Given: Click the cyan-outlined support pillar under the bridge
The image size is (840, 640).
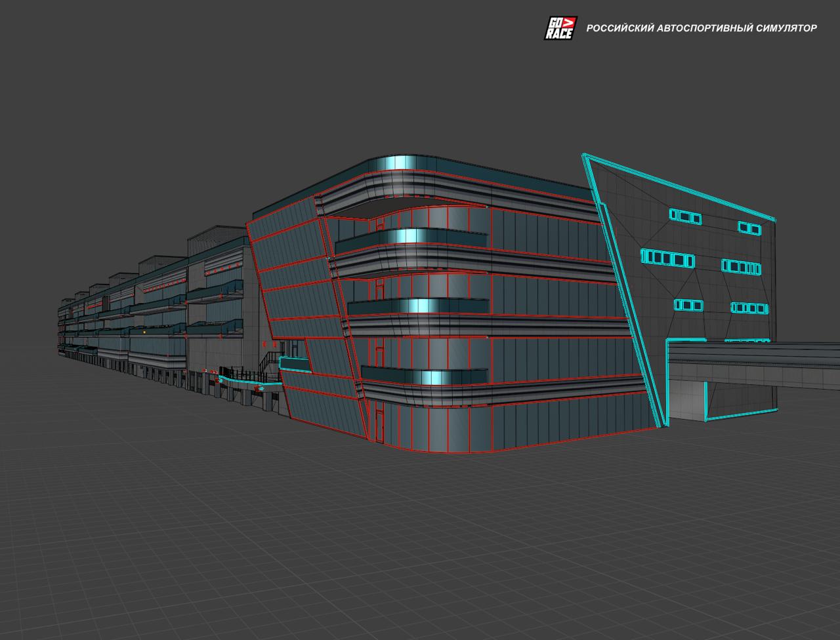Looking at the screenshot, I should 706,401.
